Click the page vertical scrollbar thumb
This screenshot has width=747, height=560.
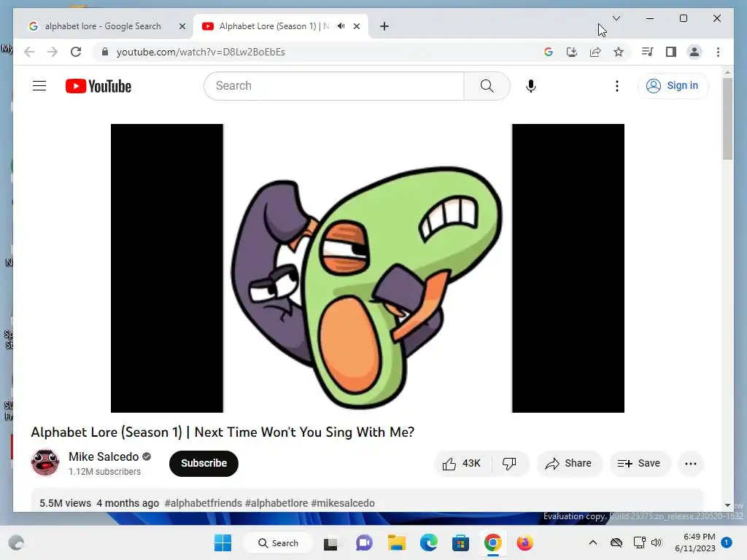[x=727, y=119]
